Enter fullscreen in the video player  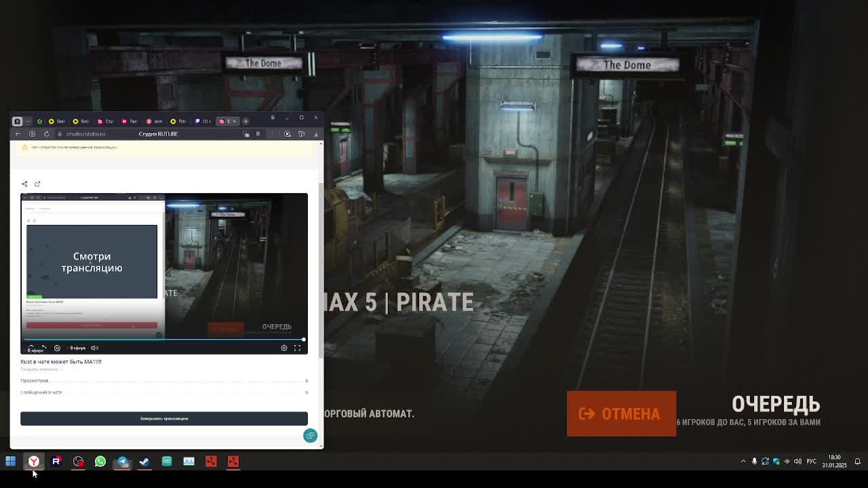(297, 348)
